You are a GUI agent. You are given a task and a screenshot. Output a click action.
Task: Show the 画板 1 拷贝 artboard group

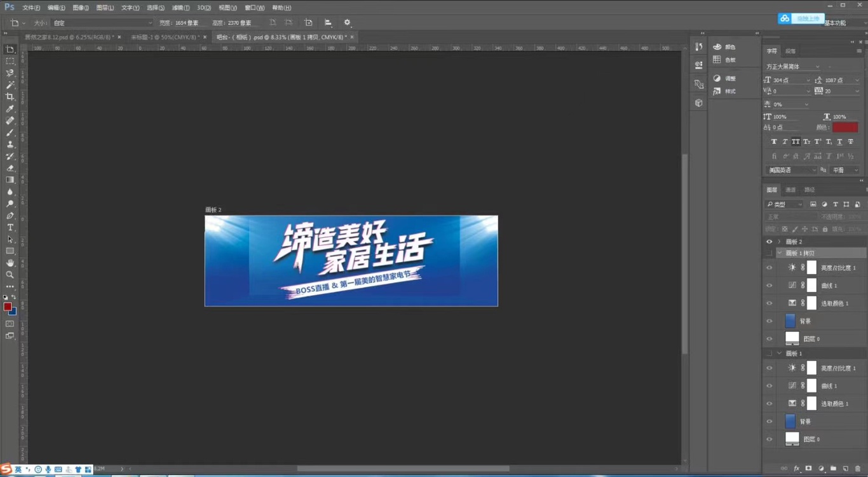pyautogui.click(x=769, y=253)
